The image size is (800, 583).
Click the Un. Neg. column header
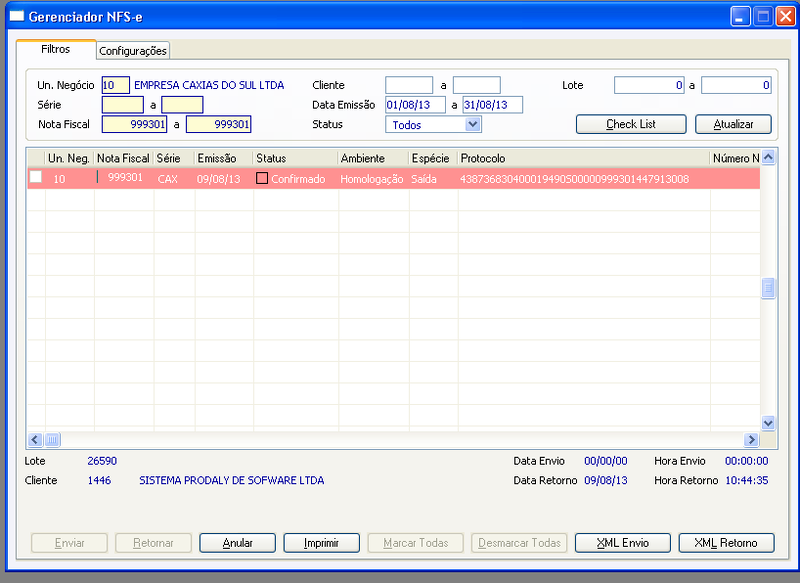(x=69, y=158)
